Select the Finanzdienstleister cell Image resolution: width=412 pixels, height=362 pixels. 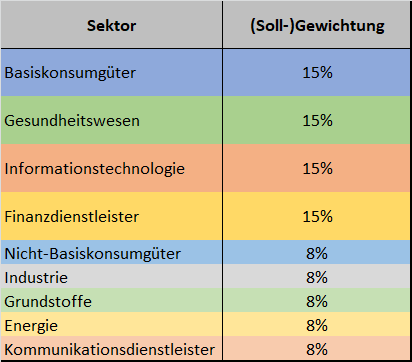pyautogui.click(x=111, y=216)
